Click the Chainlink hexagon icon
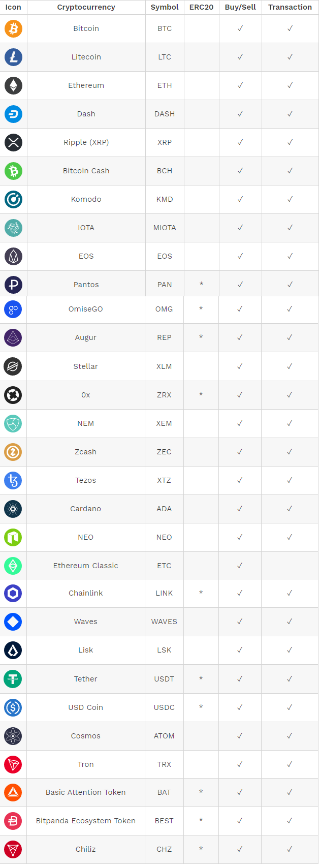This screenshot has width=320, height=868. tap(13, 593)
